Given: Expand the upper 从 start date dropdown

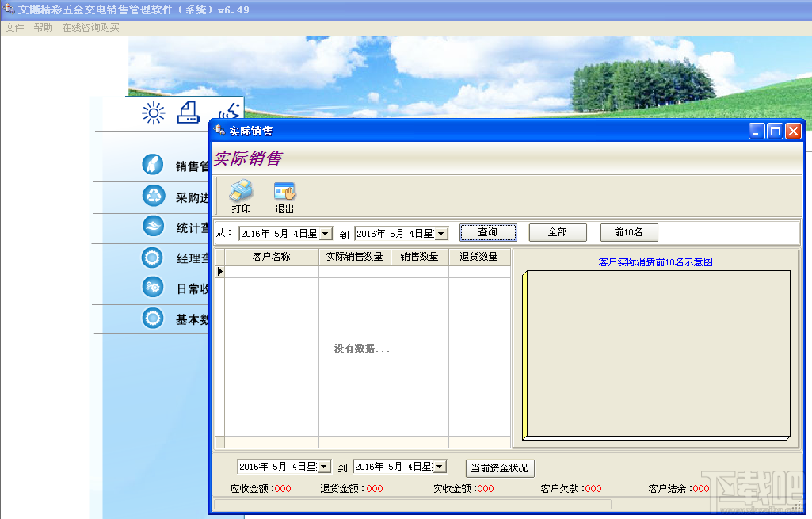Looking at the screenshot, I should [x=326, y=234].
